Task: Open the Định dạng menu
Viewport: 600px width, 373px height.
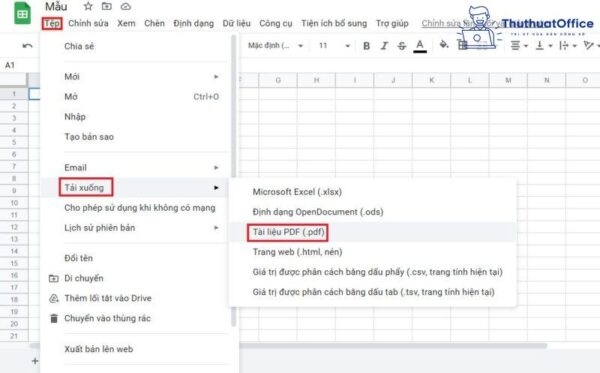Action: pyautogui.click(x=194, y=24)
